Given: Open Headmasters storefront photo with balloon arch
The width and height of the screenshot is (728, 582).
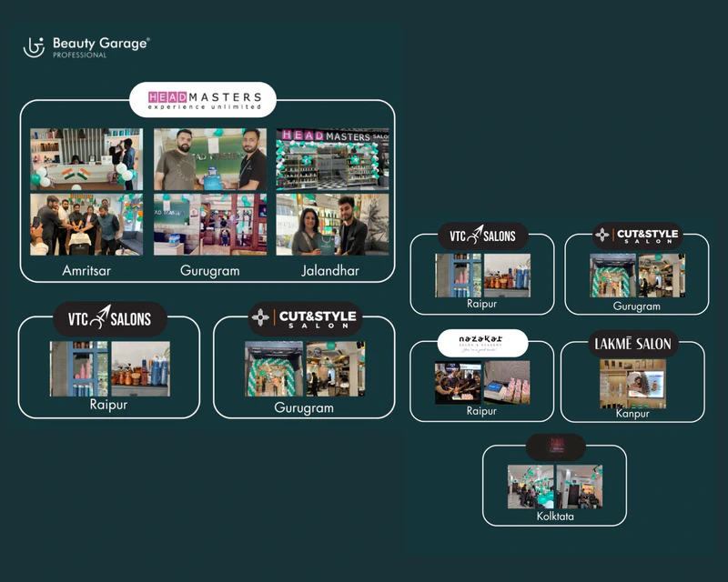Looking at the screenshot, I should tap(333, 158).
